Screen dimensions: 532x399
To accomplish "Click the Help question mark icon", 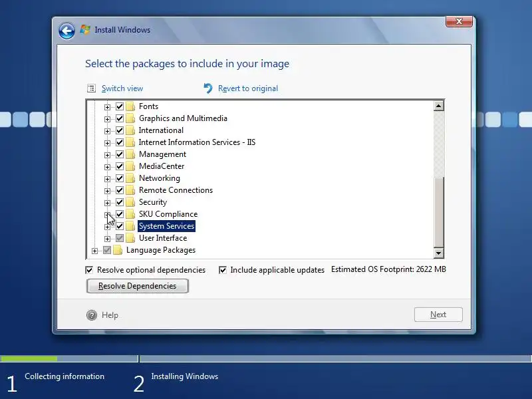I will click(92, 315).
